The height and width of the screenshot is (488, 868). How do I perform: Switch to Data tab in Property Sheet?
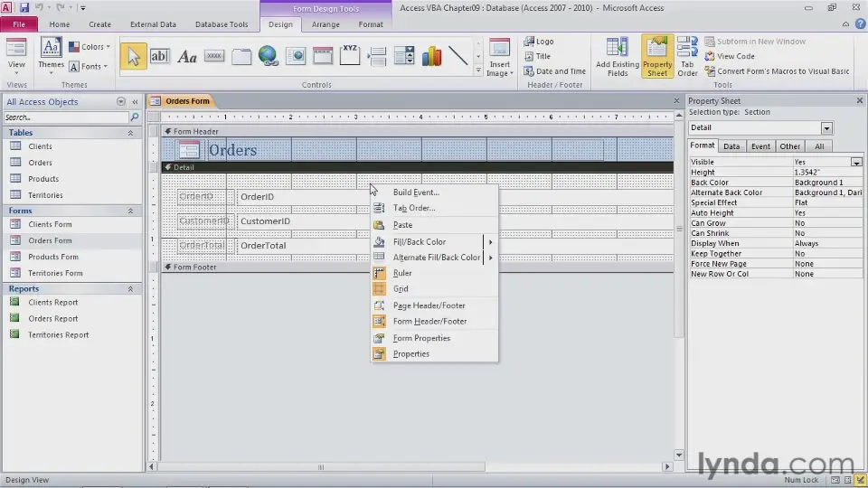pyautogui.click(x=731, y=146)
